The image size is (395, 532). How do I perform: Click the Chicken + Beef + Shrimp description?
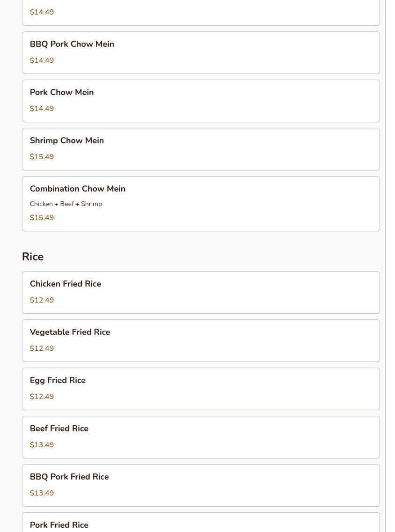click(x=66, y=204)
